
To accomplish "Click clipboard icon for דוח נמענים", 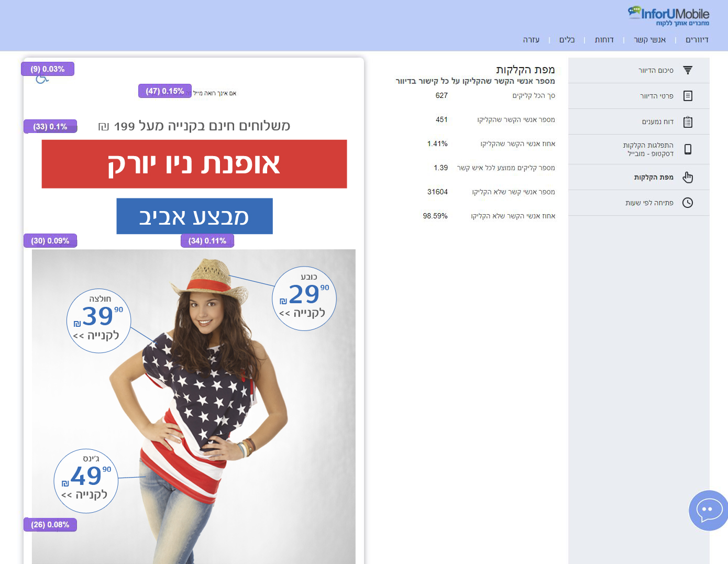I will click(x=688, y=122).
